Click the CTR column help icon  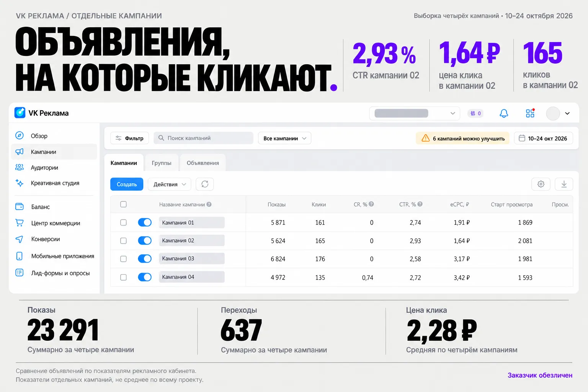coord(420,204)
